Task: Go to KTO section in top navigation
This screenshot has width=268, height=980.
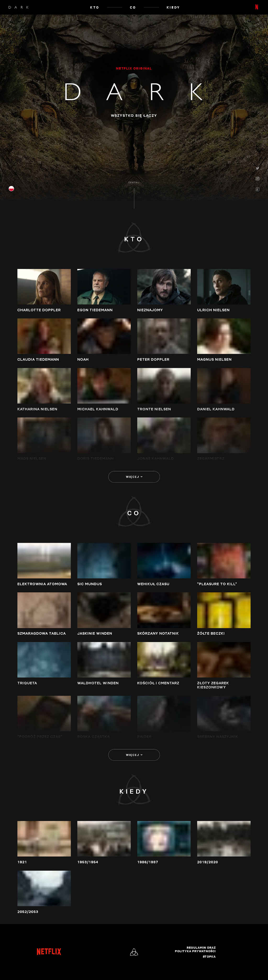Action: [94, 7]
